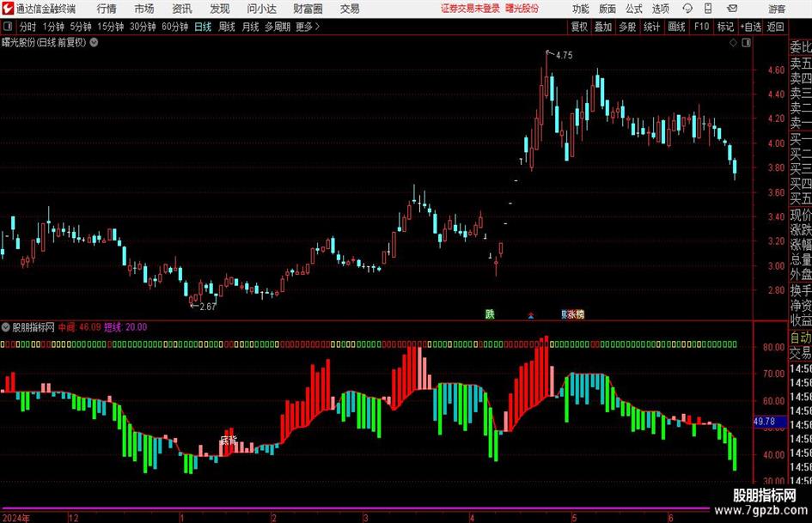Open the mail messages icon
The height and width of the screenshot is (523, 812).
tap(732, 9)
